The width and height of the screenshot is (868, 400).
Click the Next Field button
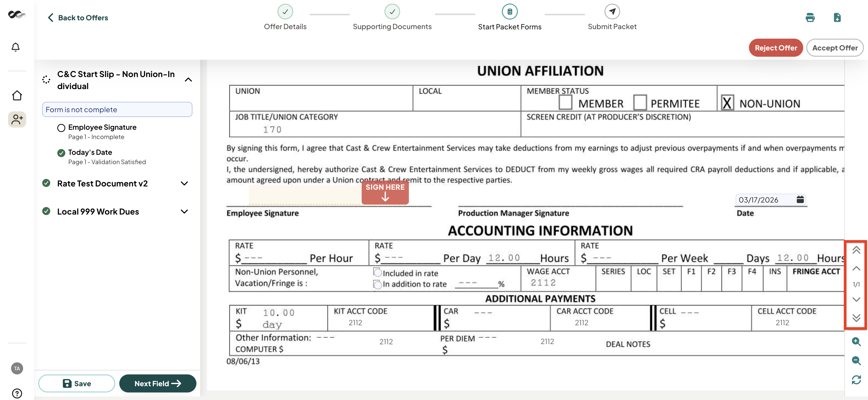158,383
